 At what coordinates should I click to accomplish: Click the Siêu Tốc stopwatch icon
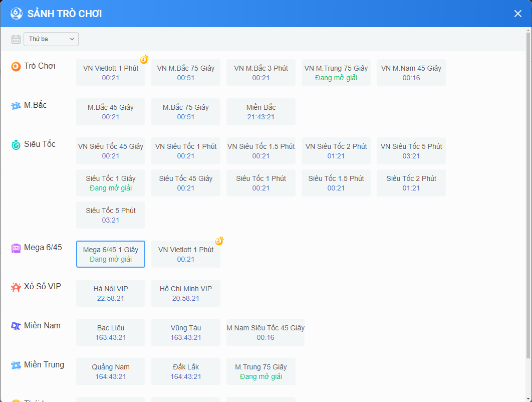tap(16, 144)
